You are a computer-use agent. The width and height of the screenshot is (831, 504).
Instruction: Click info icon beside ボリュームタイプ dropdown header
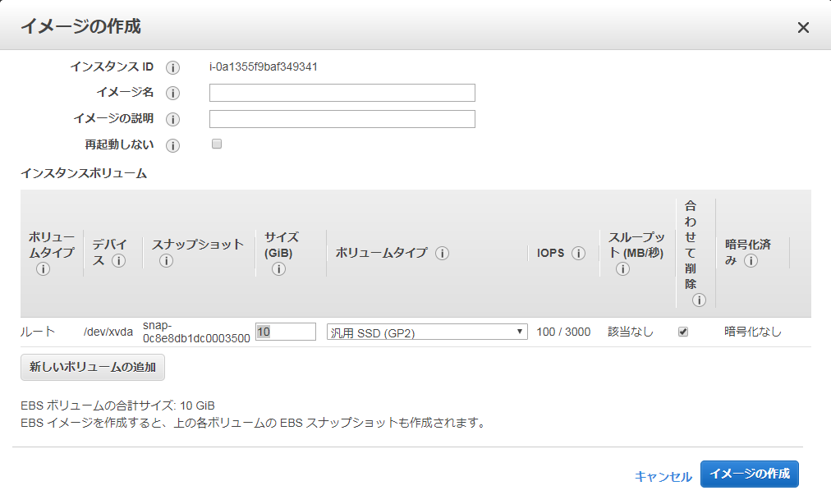point(442,253)
